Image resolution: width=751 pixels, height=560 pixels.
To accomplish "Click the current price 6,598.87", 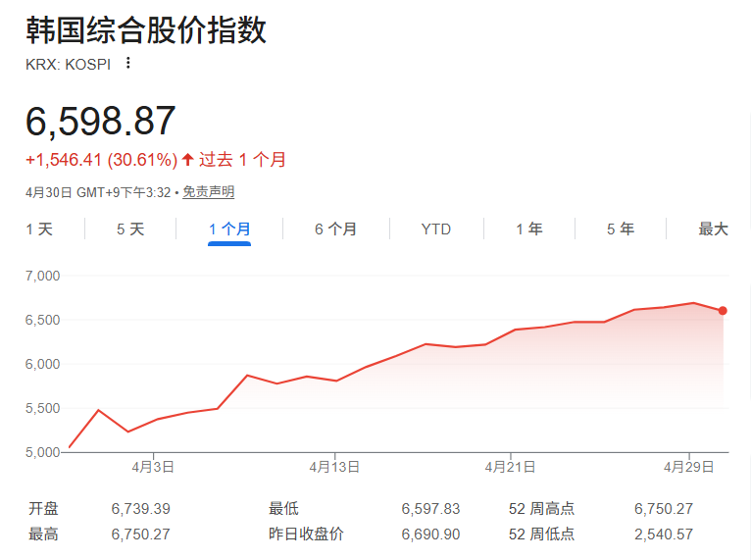I will (x=101, y=121).
